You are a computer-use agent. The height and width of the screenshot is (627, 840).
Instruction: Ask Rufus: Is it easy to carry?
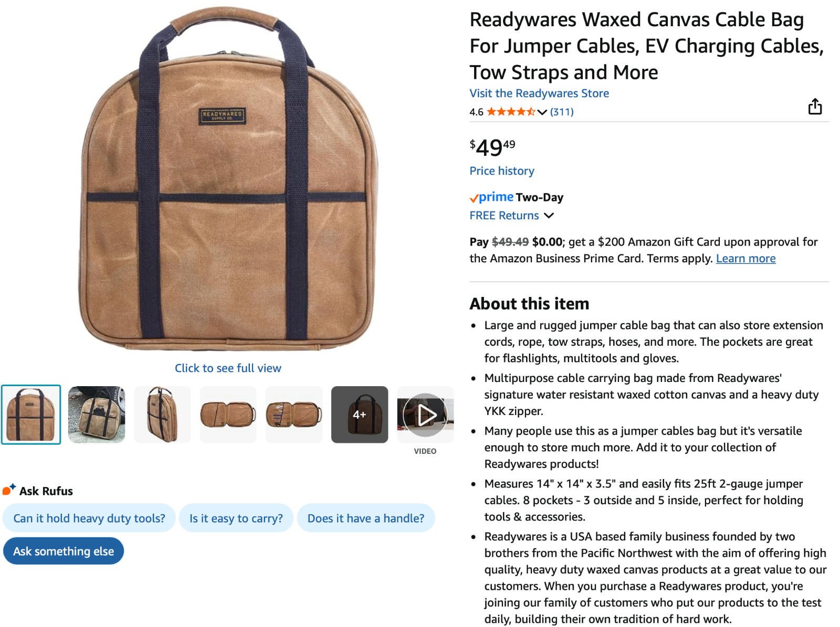pyautogui.click(x=236, y=518)
